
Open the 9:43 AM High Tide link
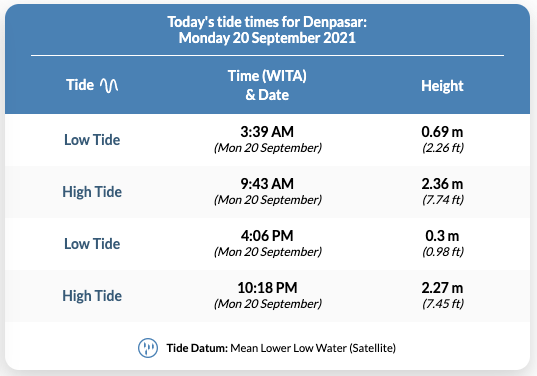(x=92, y=192)
